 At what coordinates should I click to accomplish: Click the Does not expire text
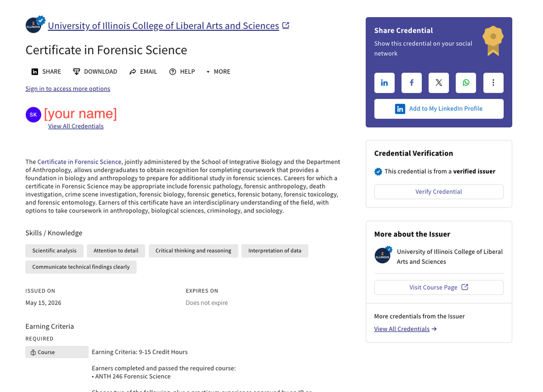tap(207, 303)
